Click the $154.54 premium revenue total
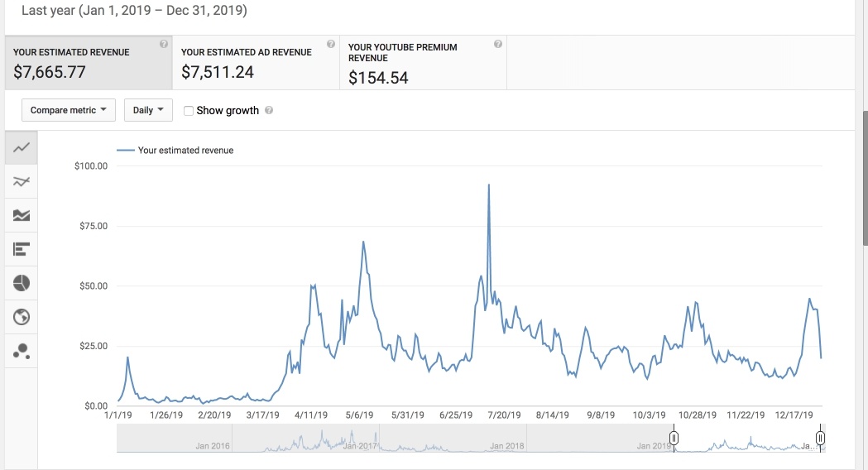The image size is (868, 470). coord(378,78)
